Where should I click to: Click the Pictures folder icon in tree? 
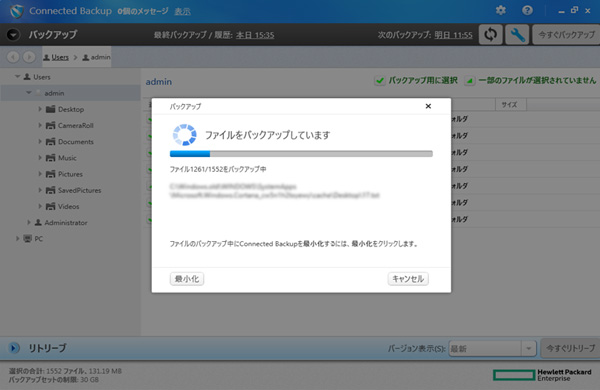pyautogui.click(x=51, y=174)
